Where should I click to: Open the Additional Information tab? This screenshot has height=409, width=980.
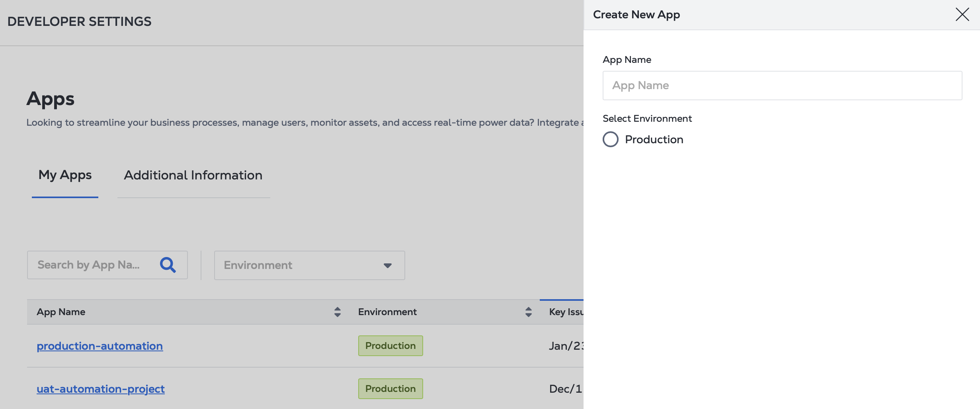[193, 175]
